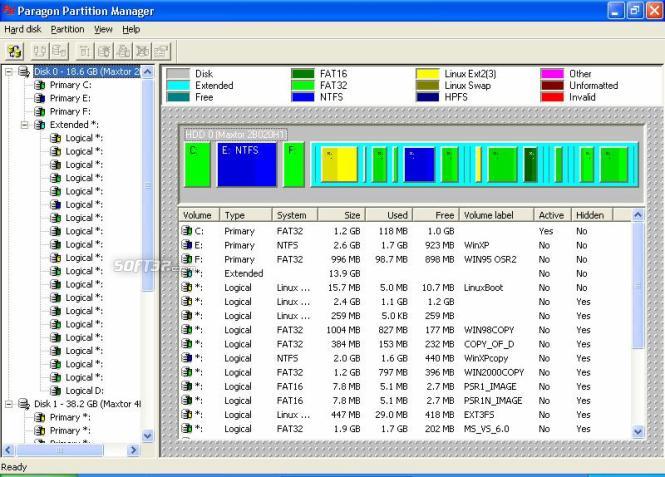Sort by the Volume column header

(199, 215)
